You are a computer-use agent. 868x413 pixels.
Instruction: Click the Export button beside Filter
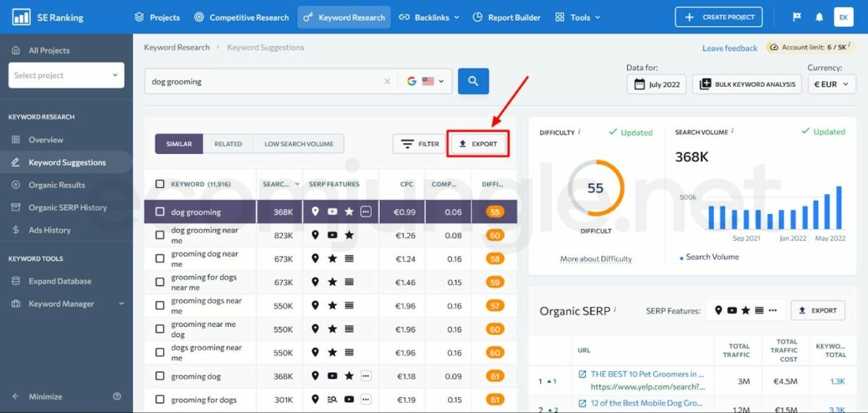coord(478,144)
